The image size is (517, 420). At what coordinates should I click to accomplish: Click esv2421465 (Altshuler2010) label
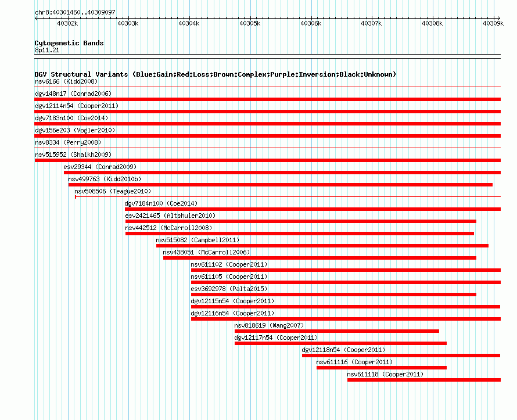[170, 216]
